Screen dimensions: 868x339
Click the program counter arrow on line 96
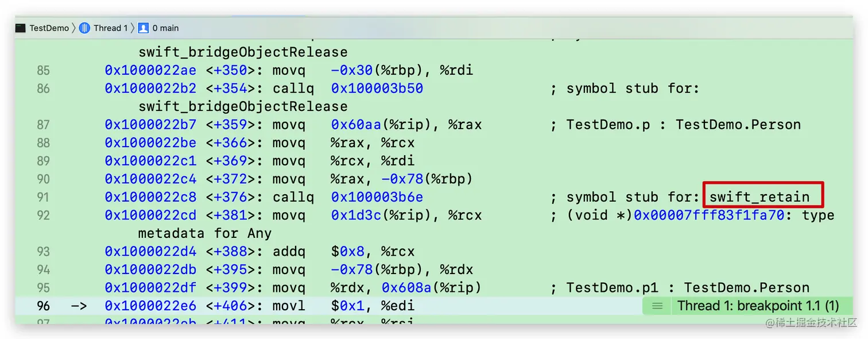point(79,306)
